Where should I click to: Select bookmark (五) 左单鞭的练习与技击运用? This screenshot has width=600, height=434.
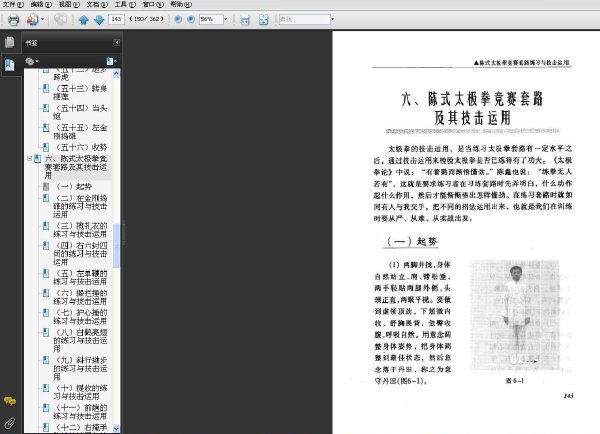coord(80,277)
